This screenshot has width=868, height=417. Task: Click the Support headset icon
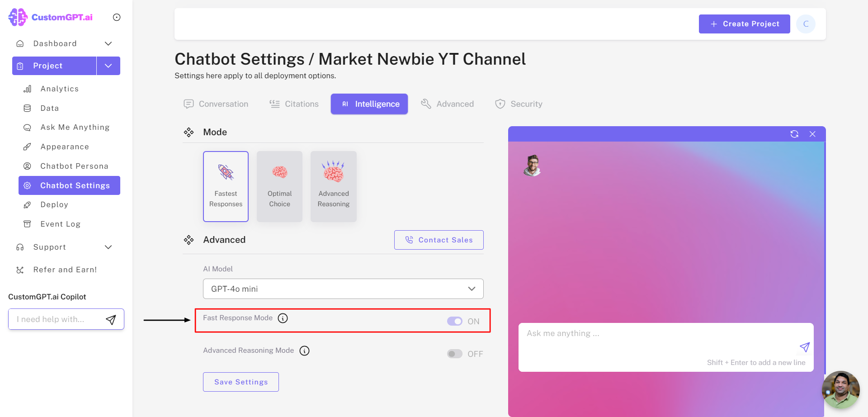click(x=20, y=247)
